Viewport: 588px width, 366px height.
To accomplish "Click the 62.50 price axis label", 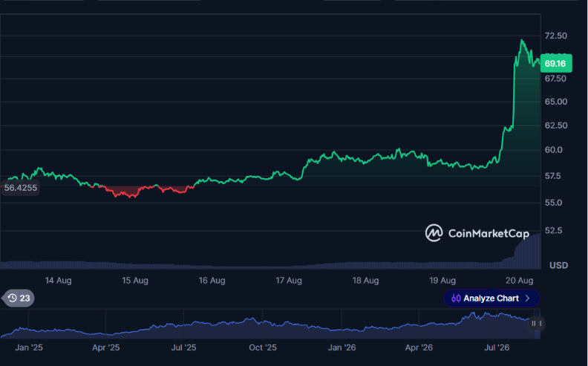I will (556, 125).
